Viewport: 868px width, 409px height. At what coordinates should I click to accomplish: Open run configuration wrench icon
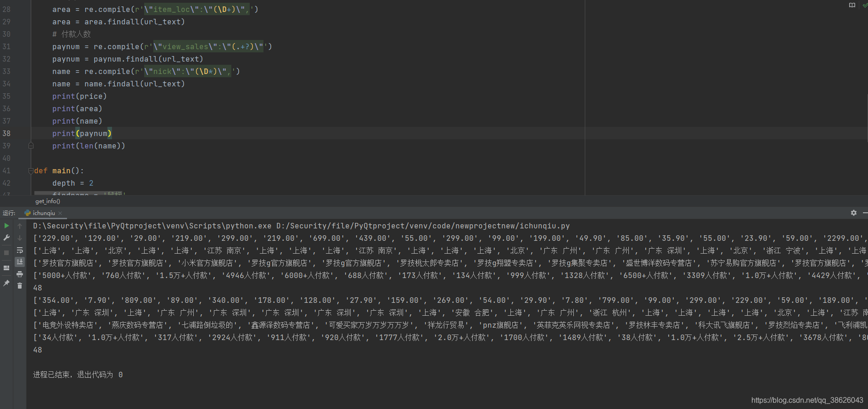(6, 238)
